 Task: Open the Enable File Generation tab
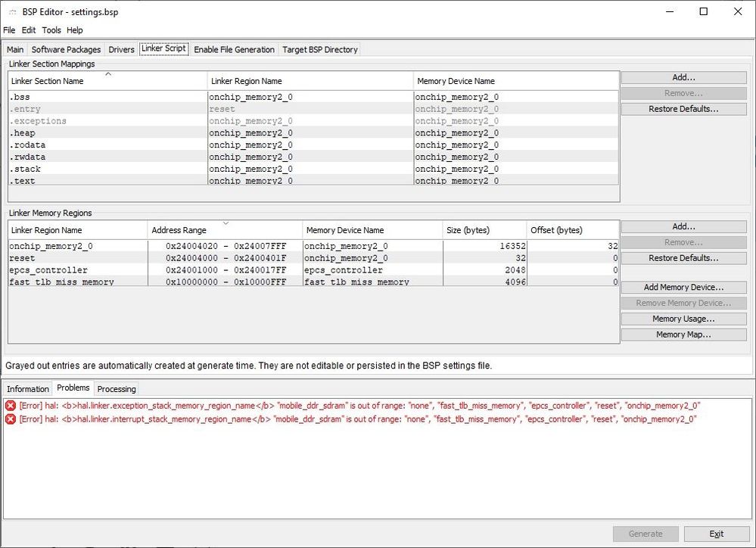[234, 50]
